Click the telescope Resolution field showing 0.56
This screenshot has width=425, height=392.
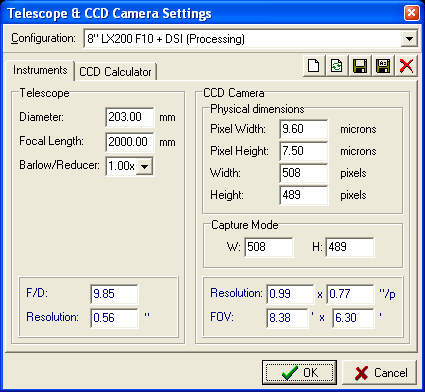[114, 318]
